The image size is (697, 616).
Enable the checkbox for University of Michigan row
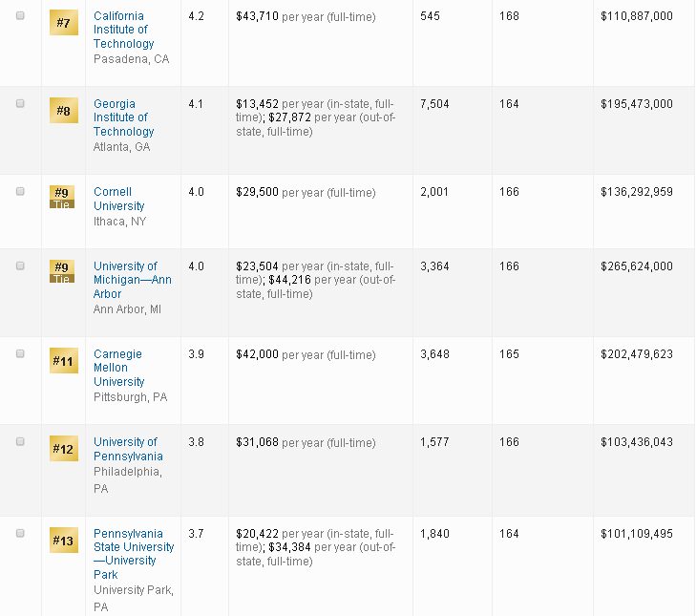(x=20, y=266)
